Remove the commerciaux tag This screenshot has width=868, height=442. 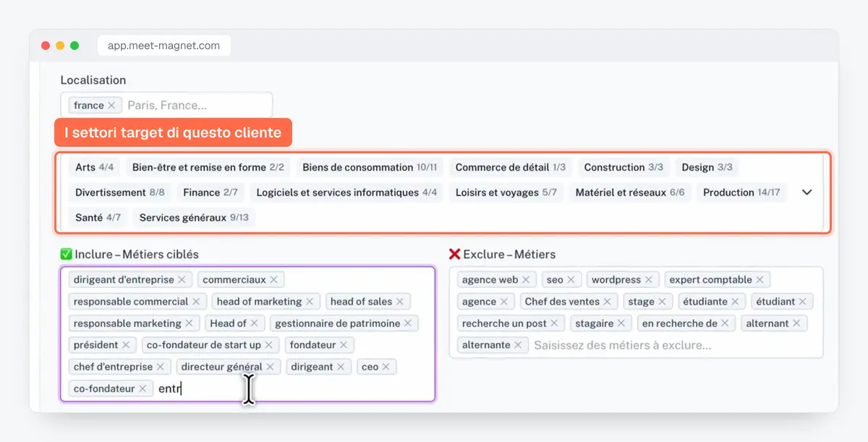click(x=273, y=280)
